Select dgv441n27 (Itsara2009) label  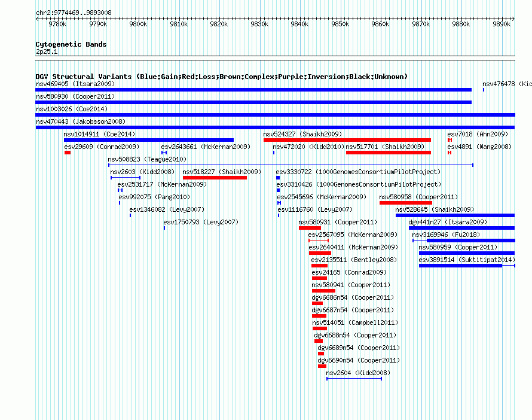448,222
